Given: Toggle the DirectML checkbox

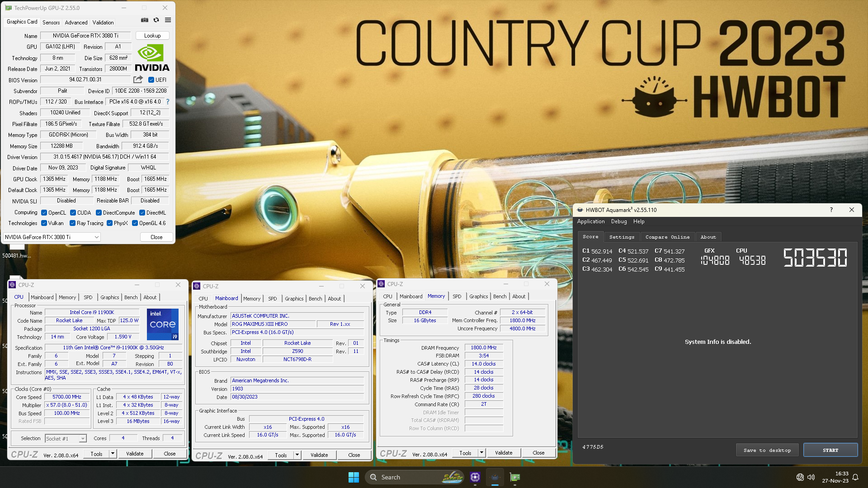Looking at the screenshot, I should point(142,213).
